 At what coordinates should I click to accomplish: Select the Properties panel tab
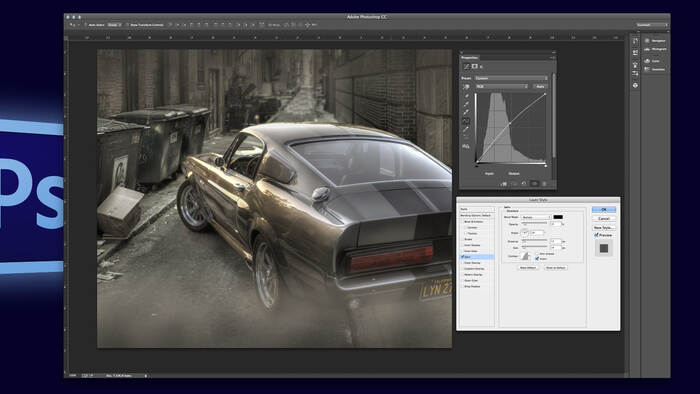(470, 58)
